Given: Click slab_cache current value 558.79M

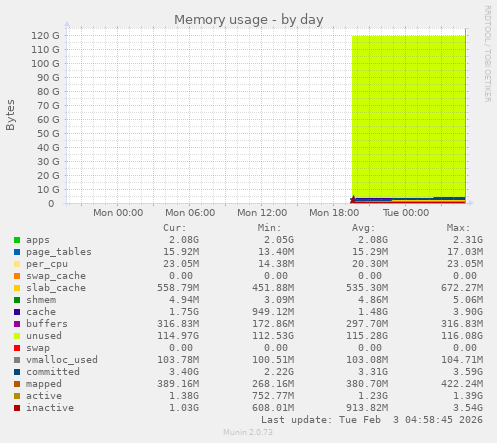Looking at the screenshot, I should pyautogui.click(x=178, y=288).
